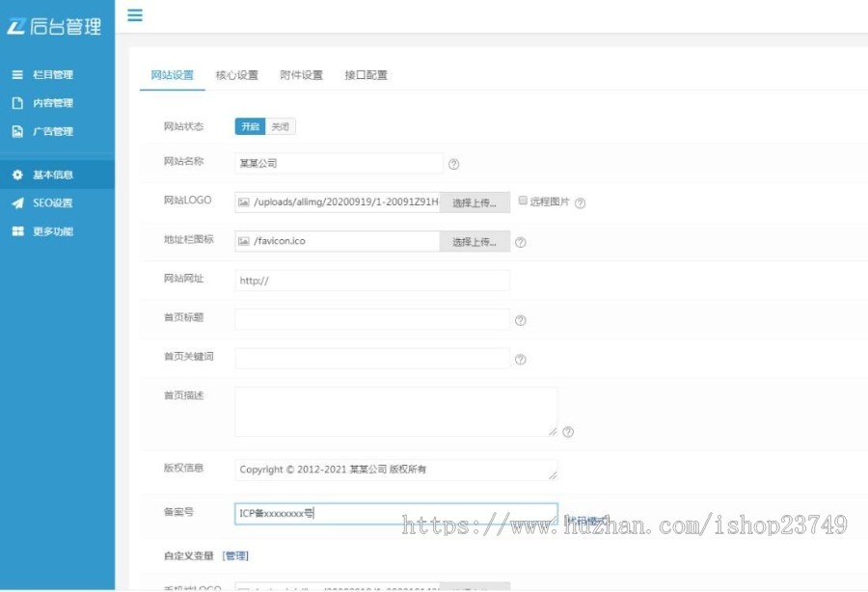
Task: Click the 首页关键词 input field
Action: [372, 359]
